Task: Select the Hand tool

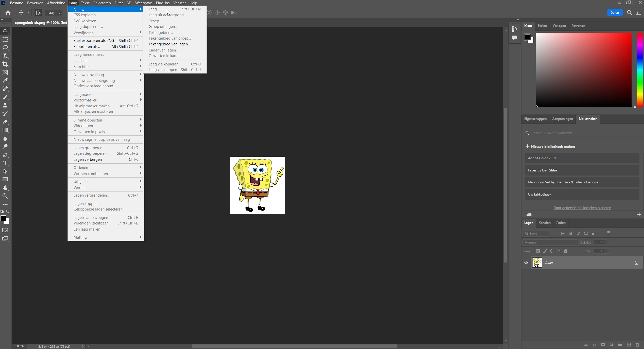Action: [x=5, y=188]
